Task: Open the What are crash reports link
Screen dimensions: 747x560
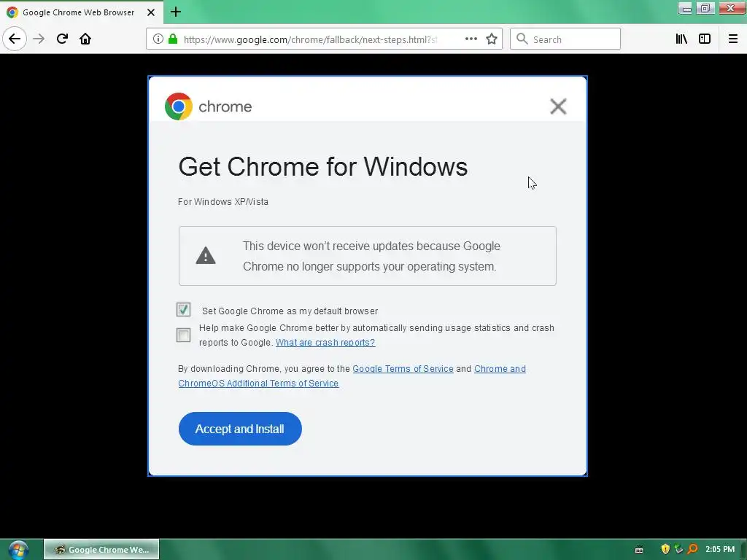Action: tap(325, 343)
